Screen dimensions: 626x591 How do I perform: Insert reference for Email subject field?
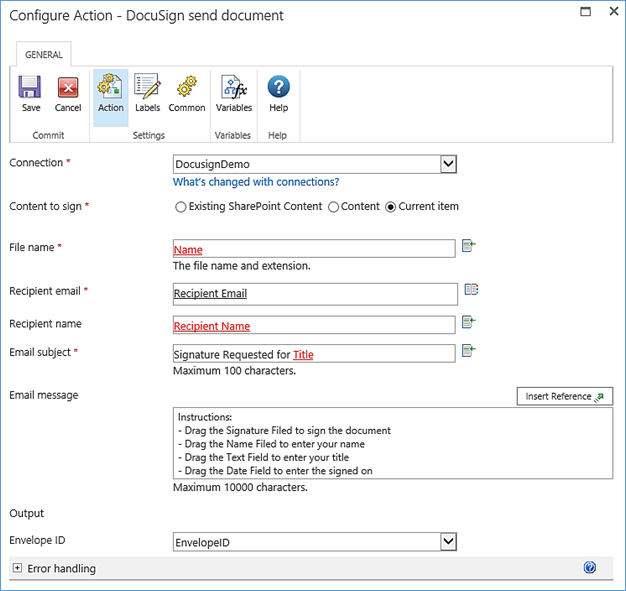coord(469,351)
